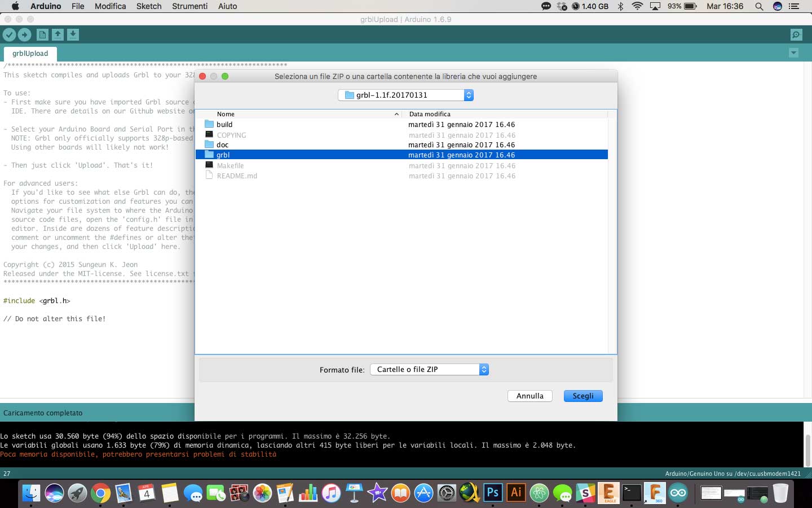Click the Verify sketch checkmark icon
Screen dimensions: 812x508
coord(9,35)
